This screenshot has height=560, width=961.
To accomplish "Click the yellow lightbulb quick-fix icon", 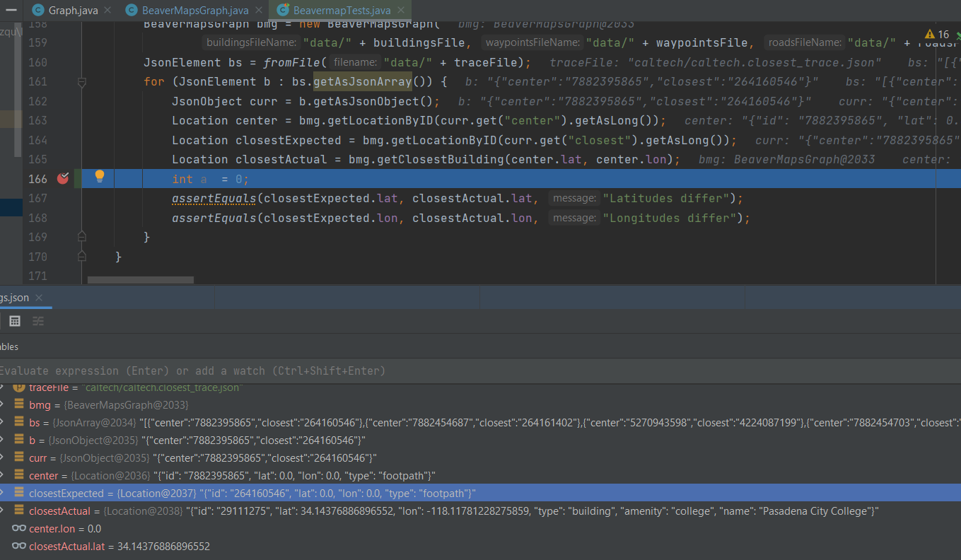I will click(100, 176).
